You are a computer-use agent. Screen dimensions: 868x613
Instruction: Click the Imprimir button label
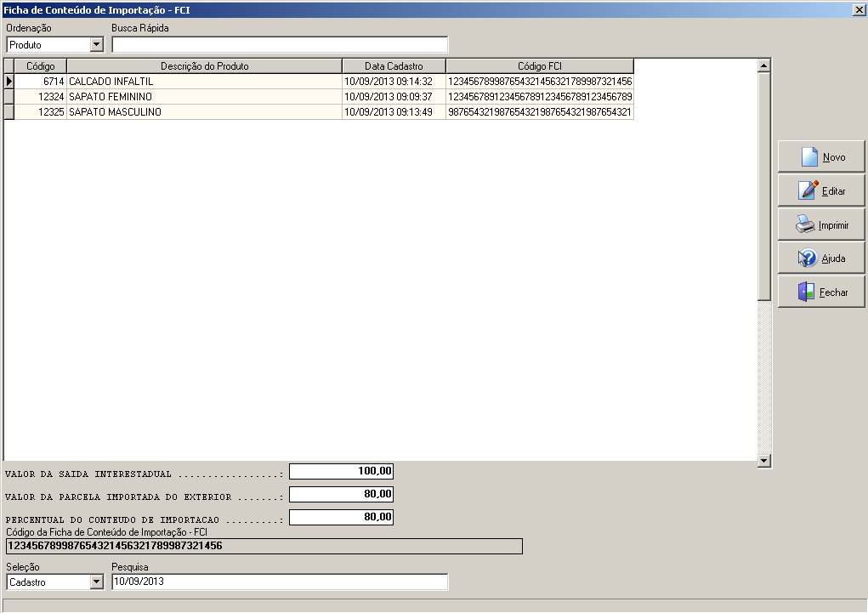[x=833, y=225]
